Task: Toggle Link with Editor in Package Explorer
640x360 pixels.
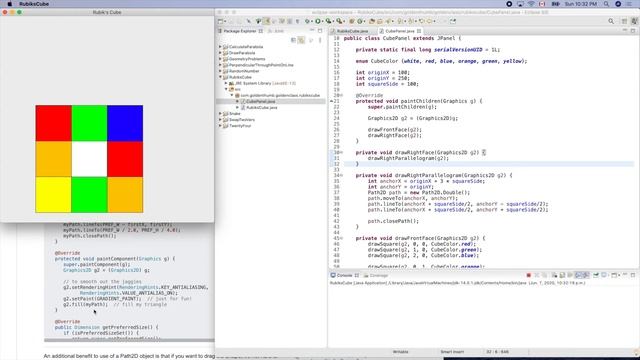Action: pyautogui.click(x=301, y=40)
